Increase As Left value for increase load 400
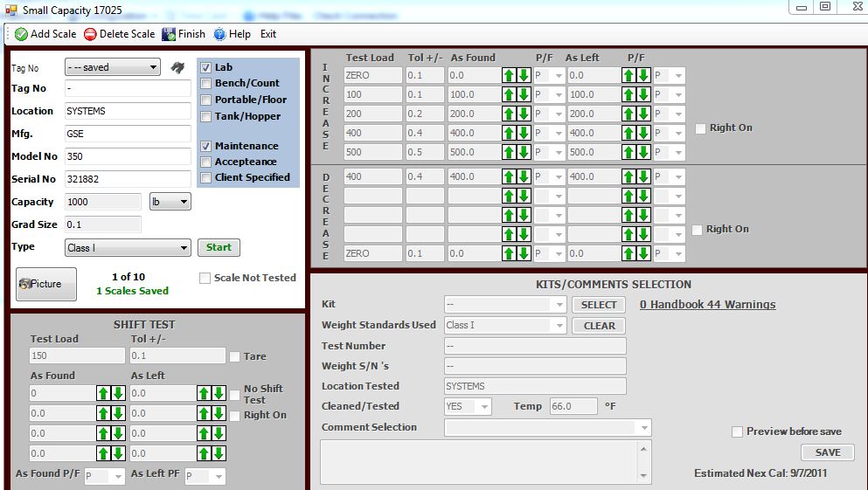 tap(628, 133)
